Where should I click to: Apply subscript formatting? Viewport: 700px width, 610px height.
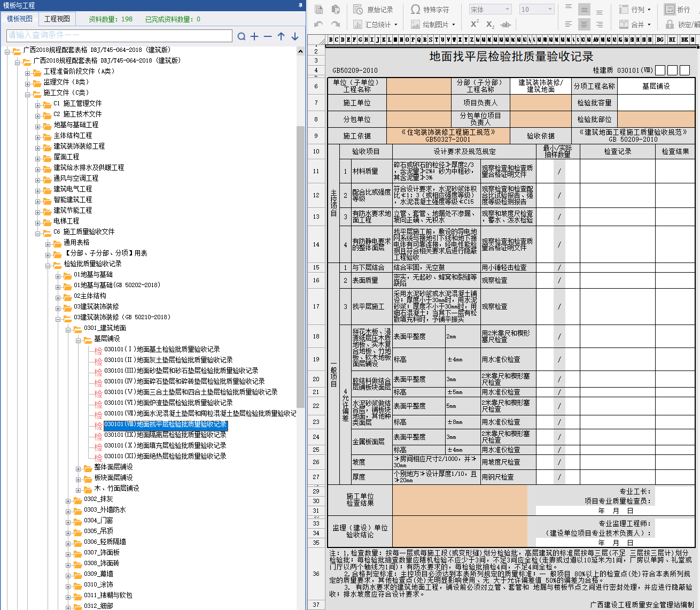click(x=490, y=24)
